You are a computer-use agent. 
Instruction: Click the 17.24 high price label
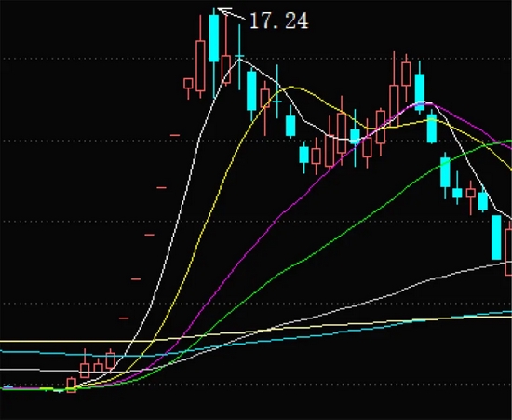click(279, 20)
